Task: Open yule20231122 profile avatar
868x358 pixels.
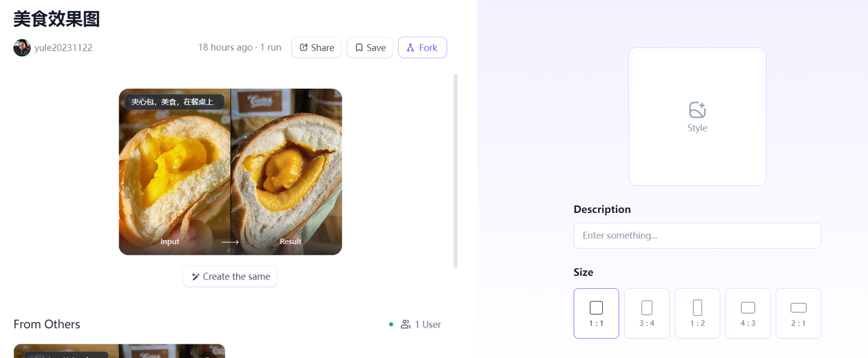Action: click(22, 47)
